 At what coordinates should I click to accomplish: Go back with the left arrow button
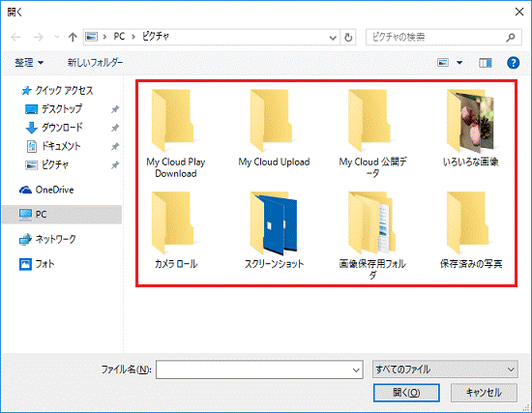15,37
